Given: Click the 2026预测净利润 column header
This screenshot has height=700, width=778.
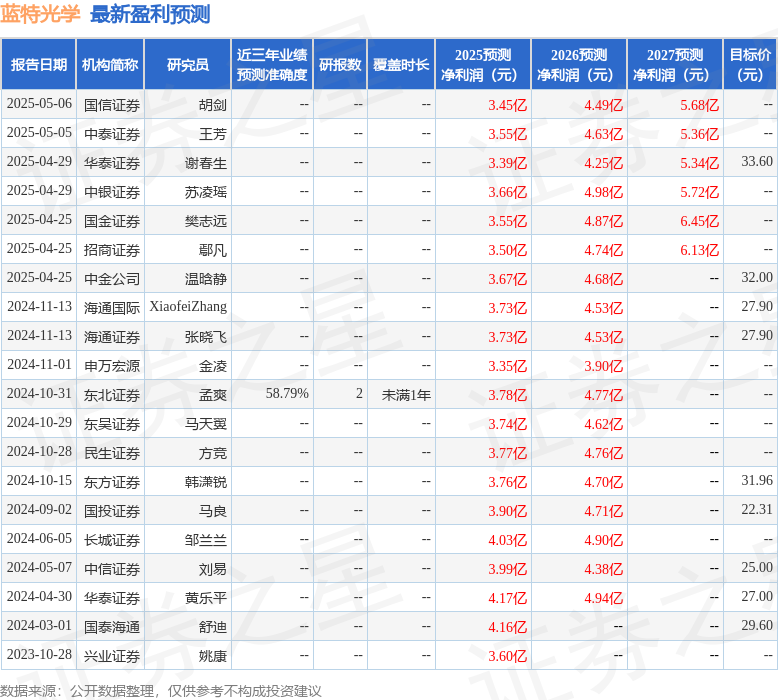Looking at the screenshot, I should click(579, 64).
